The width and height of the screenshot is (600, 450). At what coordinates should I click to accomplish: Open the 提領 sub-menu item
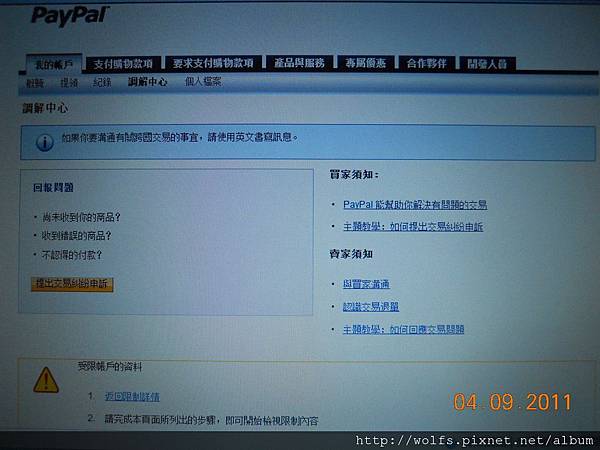tap(69, 82)
